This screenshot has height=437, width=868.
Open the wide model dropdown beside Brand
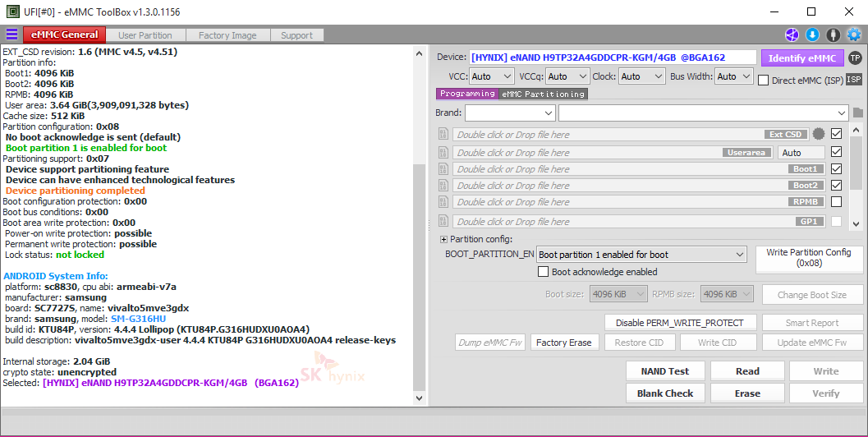pos(703,113)
